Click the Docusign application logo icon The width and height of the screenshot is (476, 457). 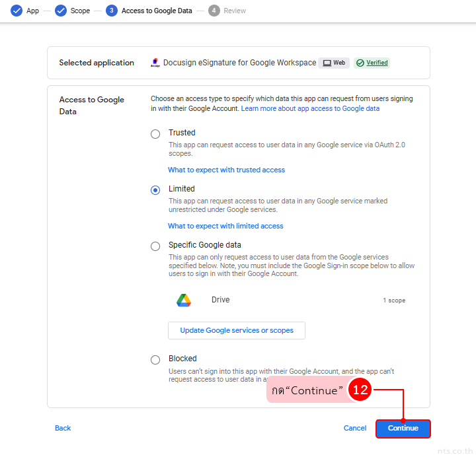(x=155, y=63)
